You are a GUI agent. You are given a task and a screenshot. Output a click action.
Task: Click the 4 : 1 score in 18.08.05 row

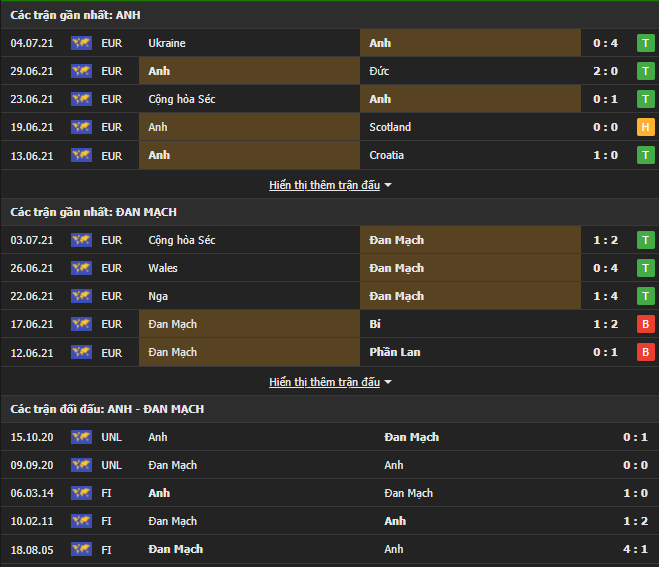click(634, 549)
